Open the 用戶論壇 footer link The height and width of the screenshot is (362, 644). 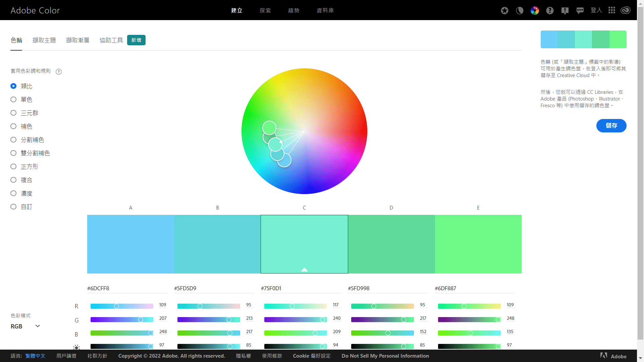(66, 356)
